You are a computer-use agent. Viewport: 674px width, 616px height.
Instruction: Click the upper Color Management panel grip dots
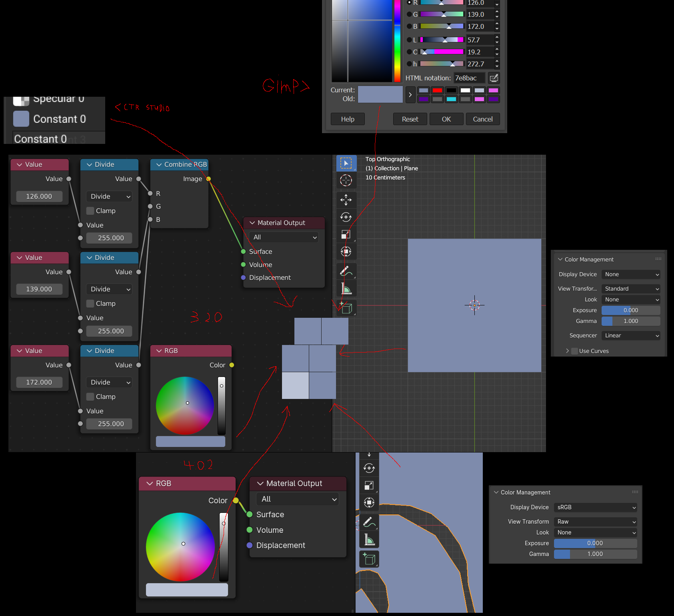click(658, 259)
